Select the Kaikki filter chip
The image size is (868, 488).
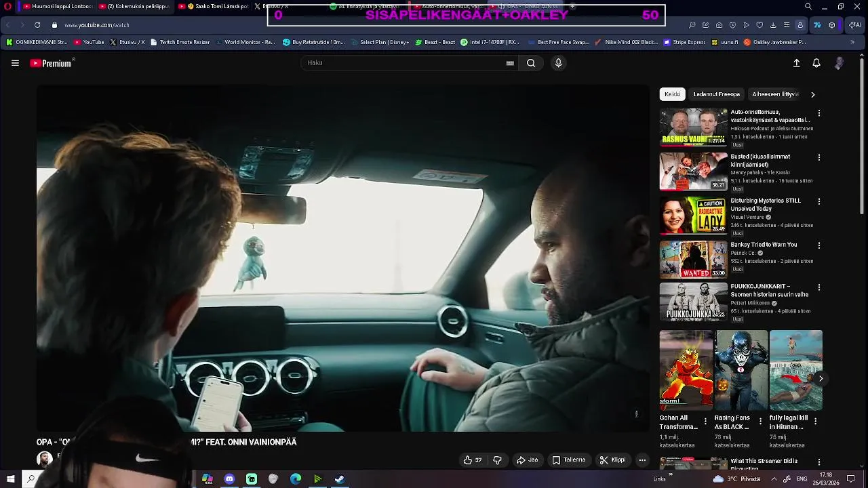coord(672,94)
